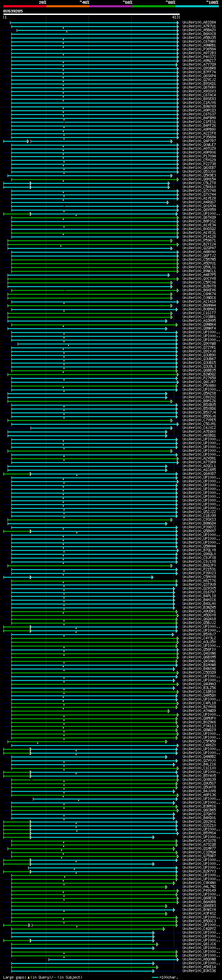Viewport: 222px width, 980px height.
Task: Select UniRef100_A4L7N2 label
Action: [x=199, y=887]
